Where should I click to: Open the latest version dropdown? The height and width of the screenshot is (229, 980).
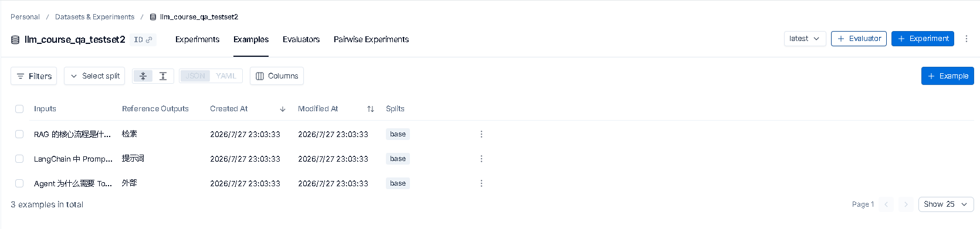coord(805,39)
